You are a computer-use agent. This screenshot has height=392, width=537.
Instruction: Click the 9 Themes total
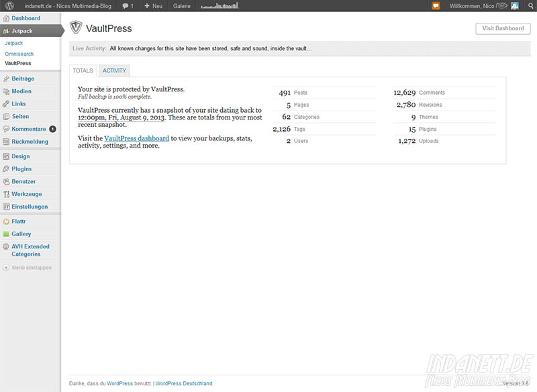(x=425, y=117)
